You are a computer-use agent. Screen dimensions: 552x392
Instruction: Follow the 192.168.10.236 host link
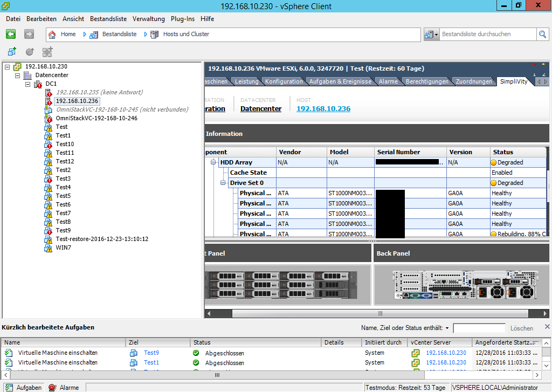coord(323,109)
